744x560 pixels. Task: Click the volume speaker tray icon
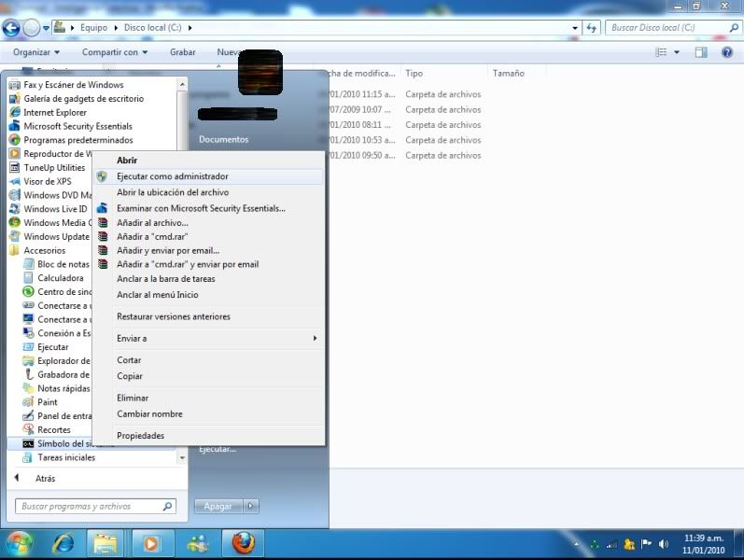(664, 544)
